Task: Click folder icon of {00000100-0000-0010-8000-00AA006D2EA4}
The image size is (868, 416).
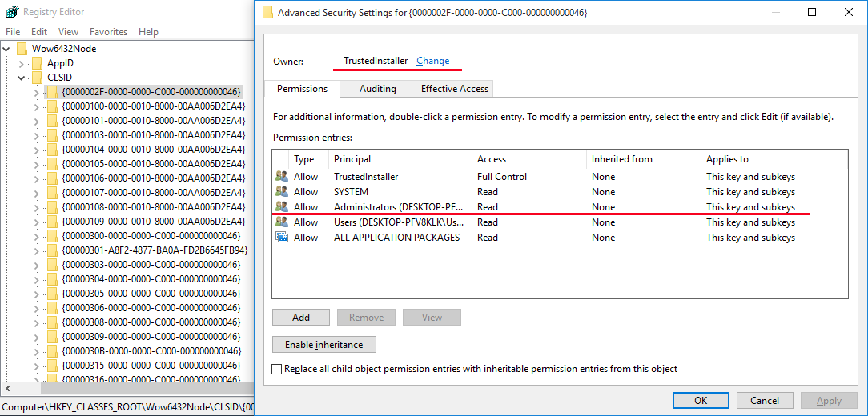Action: (x=52, y=106)
